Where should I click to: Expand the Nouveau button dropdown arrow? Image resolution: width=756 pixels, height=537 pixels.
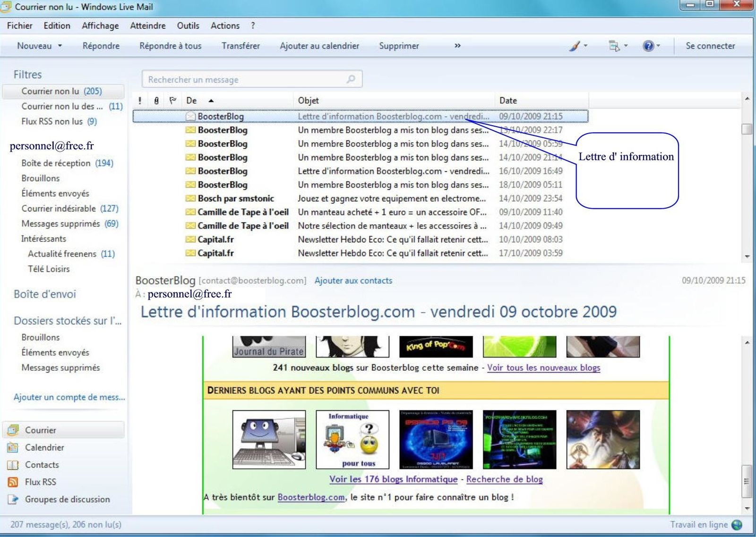click(x=60, y=46)
